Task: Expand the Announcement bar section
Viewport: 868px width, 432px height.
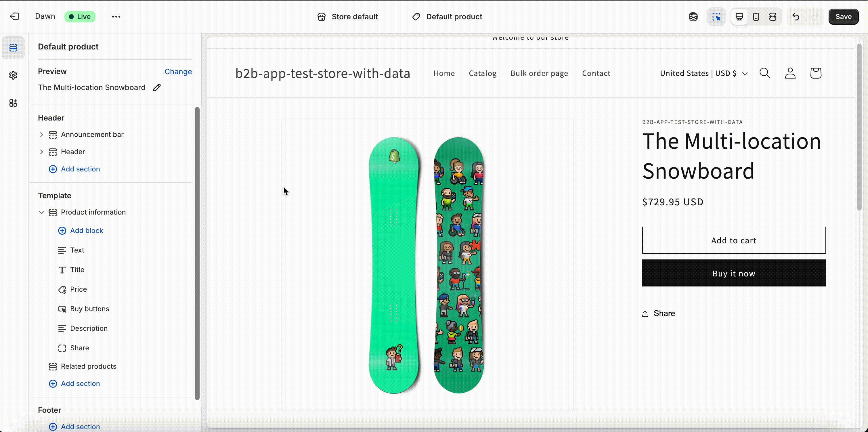Action: click(41, 134)
